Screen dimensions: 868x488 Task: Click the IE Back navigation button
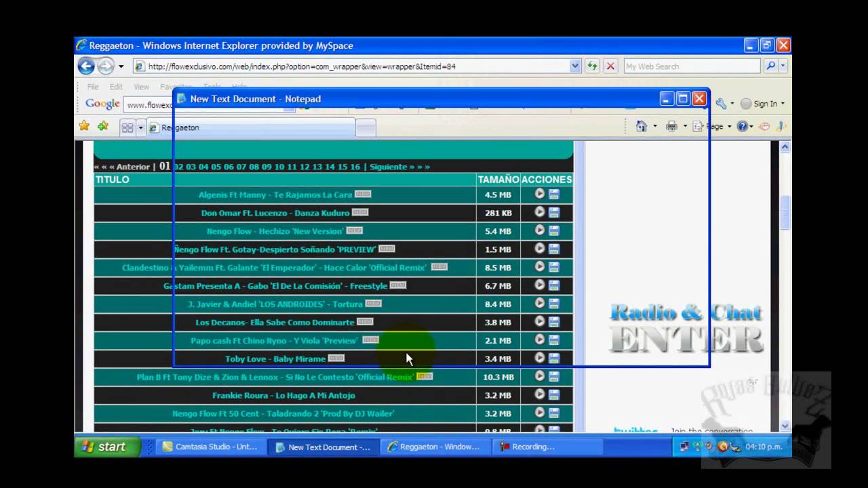point(86,66)
